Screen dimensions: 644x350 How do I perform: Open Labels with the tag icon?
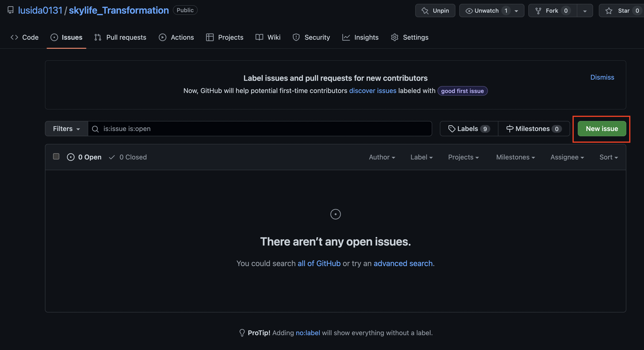(469, 129)
